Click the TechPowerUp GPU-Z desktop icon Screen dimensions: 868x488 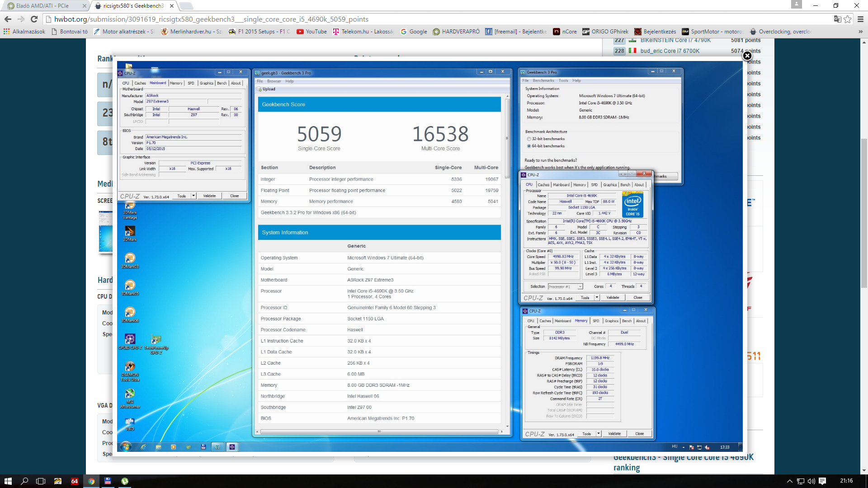click(156, 344)
